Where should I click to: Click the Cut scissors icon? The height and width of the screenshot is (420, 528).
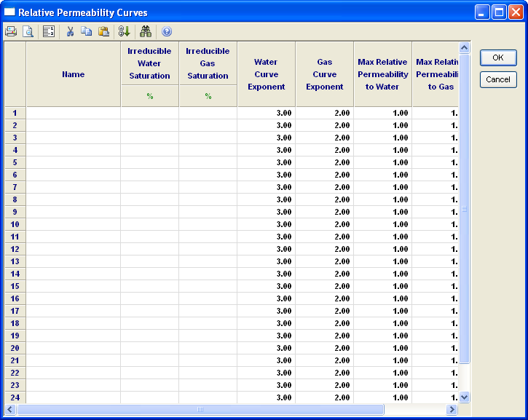click(71, 31)
